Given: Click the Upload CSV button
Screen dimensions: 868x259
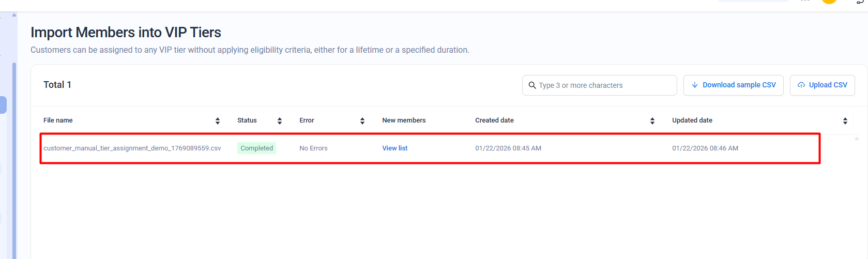Looking at the screenshot, I should [822, 85].
